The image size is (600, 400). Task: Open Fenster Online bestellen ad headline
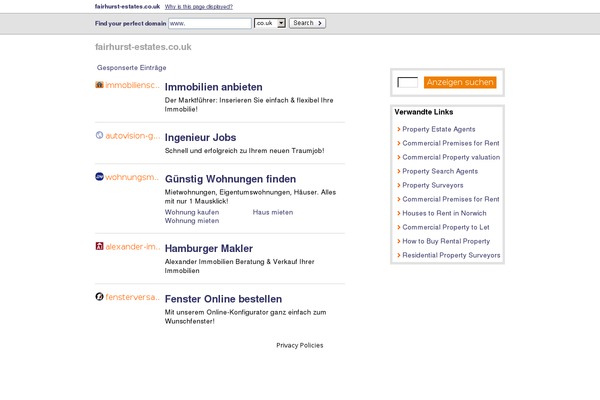[x=223, y=299]
